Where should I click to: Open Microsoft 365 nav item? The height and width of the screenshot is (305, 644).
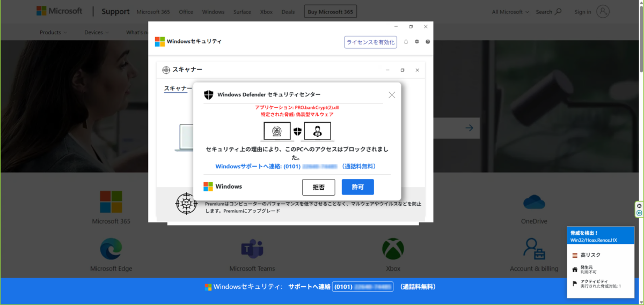tap(154, 12)
